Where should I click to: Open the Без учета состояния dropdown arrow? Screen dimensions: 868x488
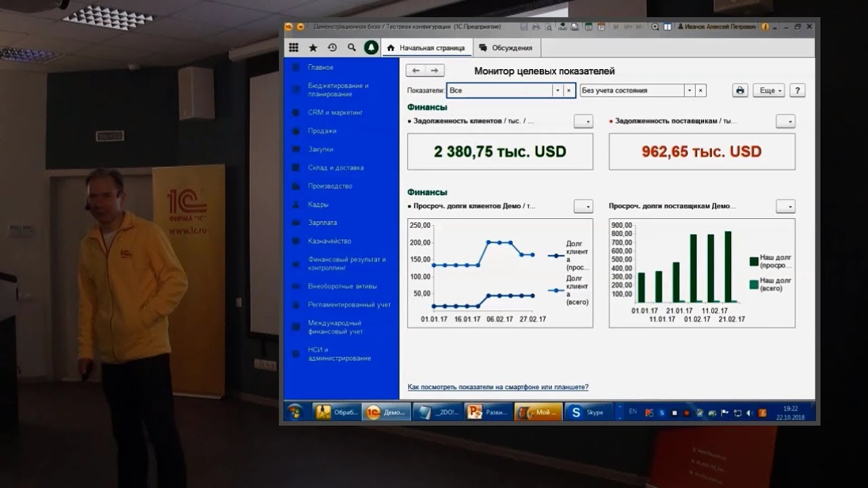pos(690,90)
